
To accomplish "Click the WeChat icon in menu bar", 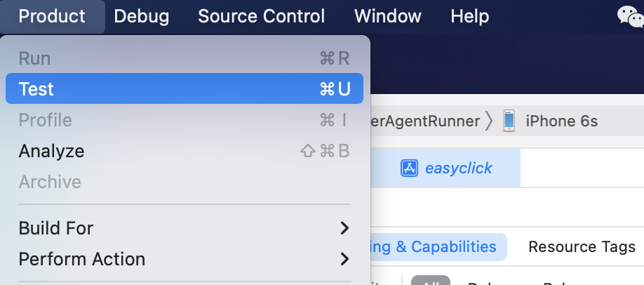I will point(631,16).
